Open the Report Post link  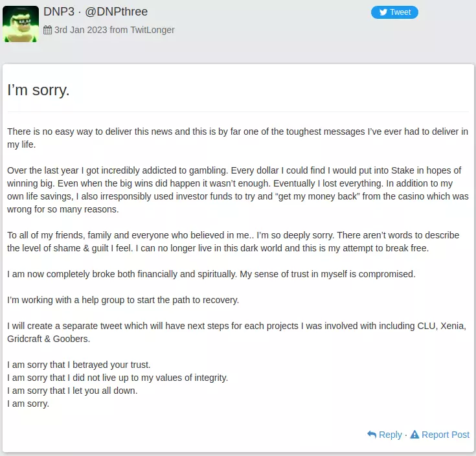pos(445,435)
